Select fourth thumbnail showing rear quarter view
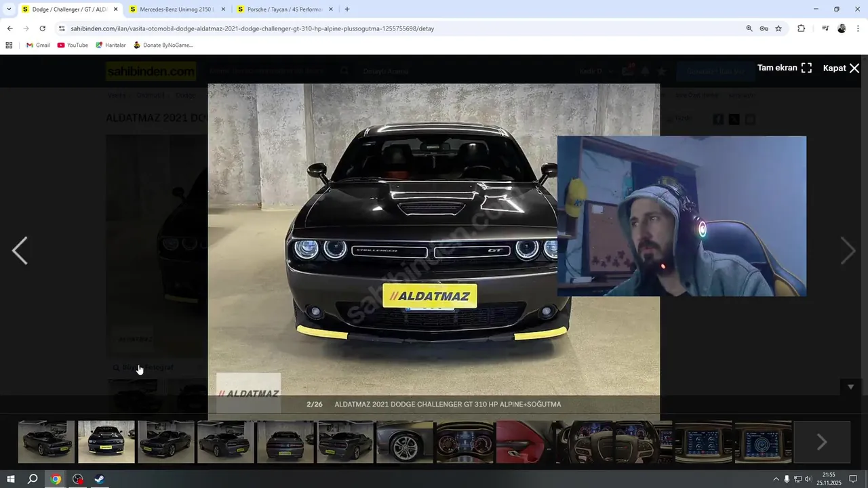 point(225,442)
